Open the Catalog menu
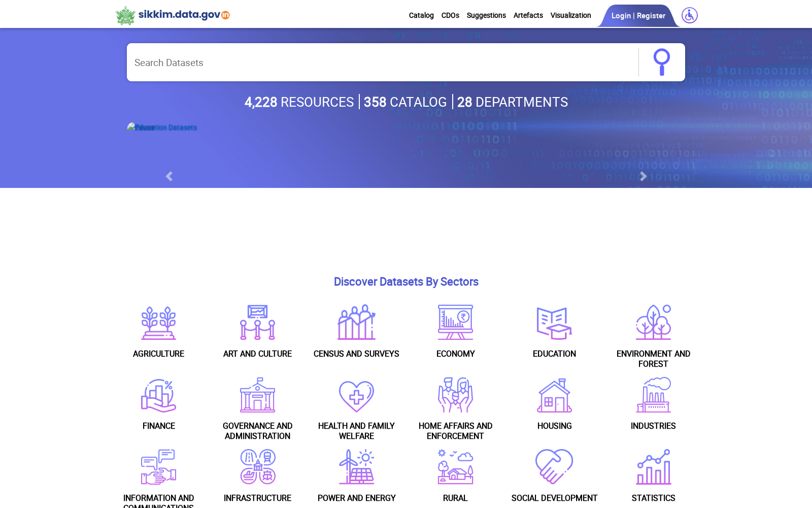The image size is (812, 508). click(x=421, y=15)
